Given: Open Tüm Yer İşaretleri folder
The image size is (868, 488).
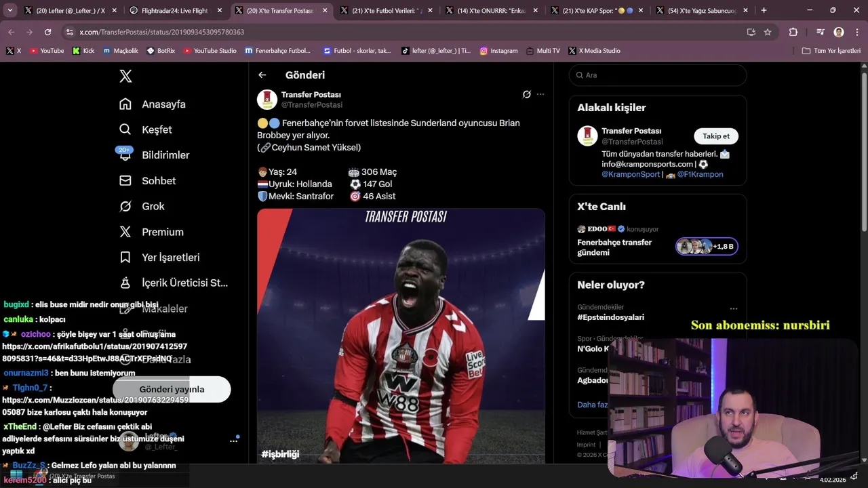Looking at the screenshot, I should coord(831,51).
